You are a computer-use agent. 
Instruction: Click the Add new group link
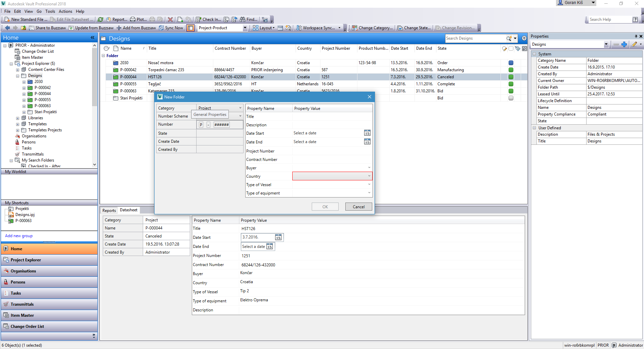point(19,236)
